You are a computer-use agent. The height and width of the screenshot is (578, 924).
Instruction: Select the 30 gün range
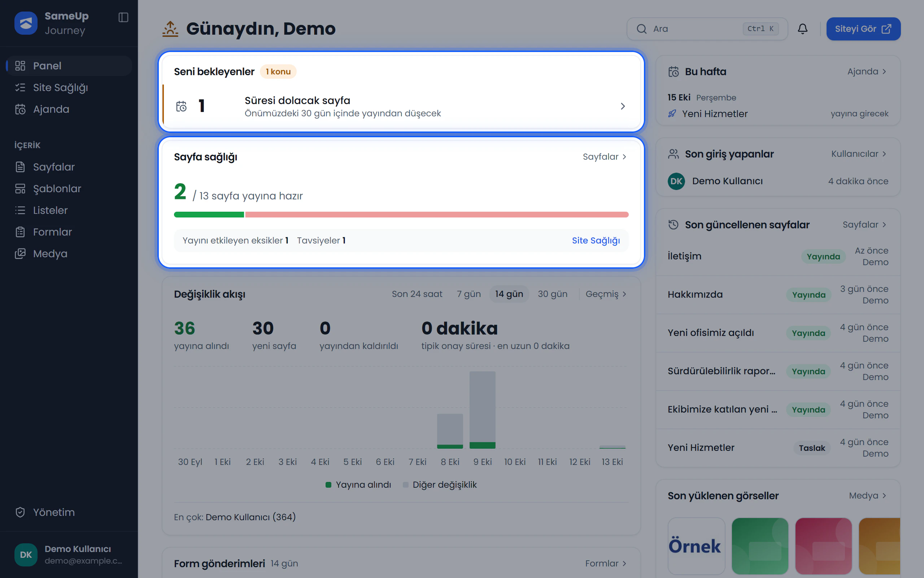(553, 294)
